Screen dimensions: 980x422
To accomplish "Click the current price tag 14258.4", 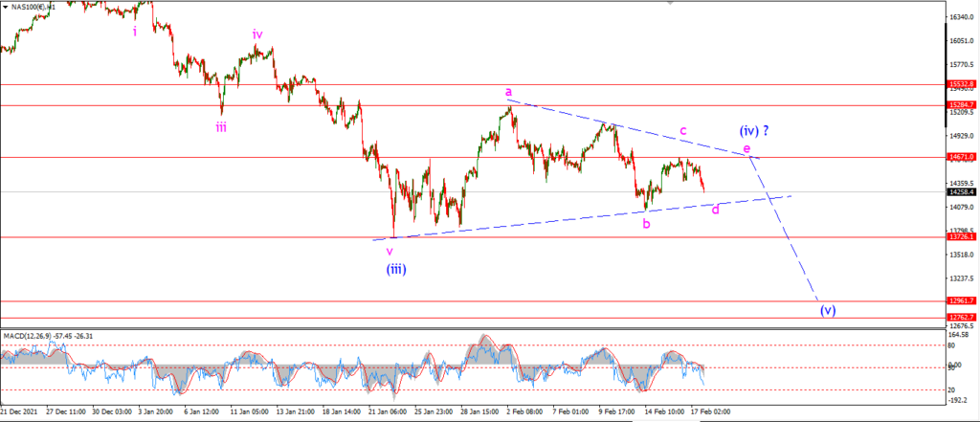I will 962,192.
